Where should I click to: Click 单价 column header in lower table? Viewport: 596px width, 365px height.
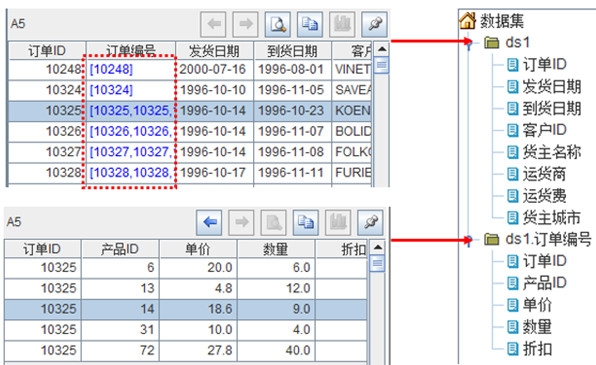pyautogui.click(x=198, y=249)
